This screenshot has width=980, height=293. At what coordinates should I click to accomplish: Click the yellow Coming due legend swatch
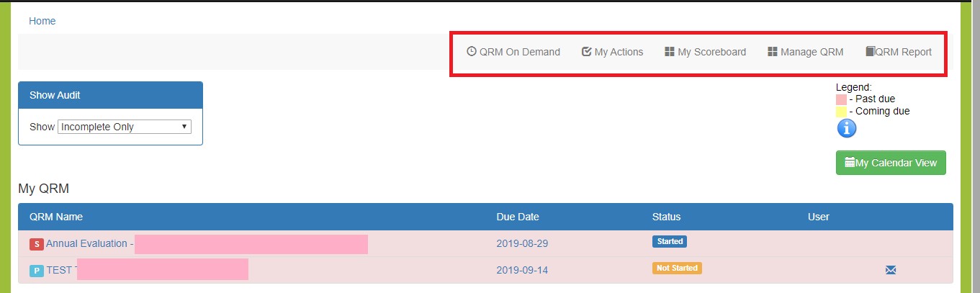point(841,112)
